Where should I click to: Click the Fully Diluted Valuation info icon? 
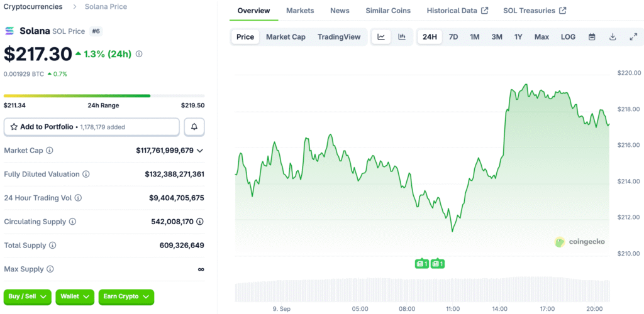click(86, 174)
